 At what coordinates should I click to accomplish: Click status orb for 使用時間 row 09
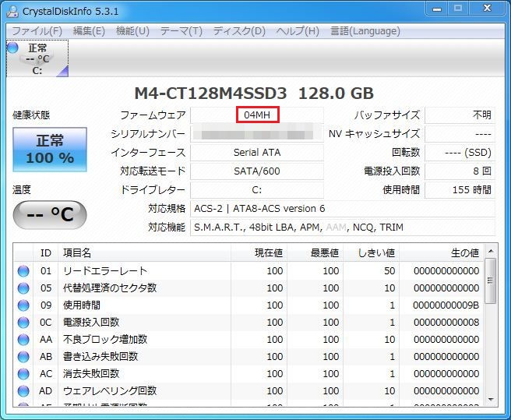click(x=23, y=305)
